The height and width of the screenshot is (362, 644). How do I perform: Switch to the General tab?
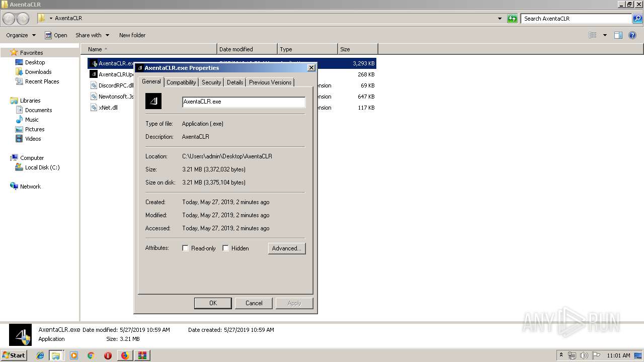coord(151,81)
